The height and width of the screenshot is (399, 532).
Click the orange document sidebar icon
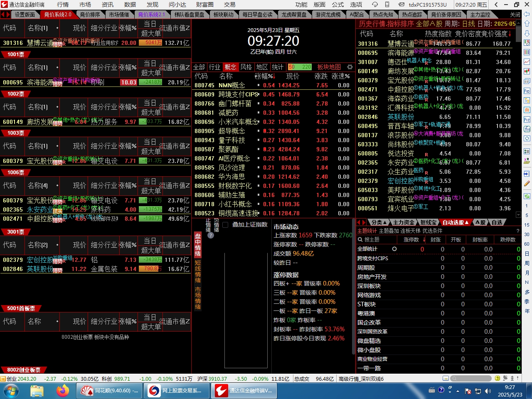pyautogui.click(x=527, y=110)
